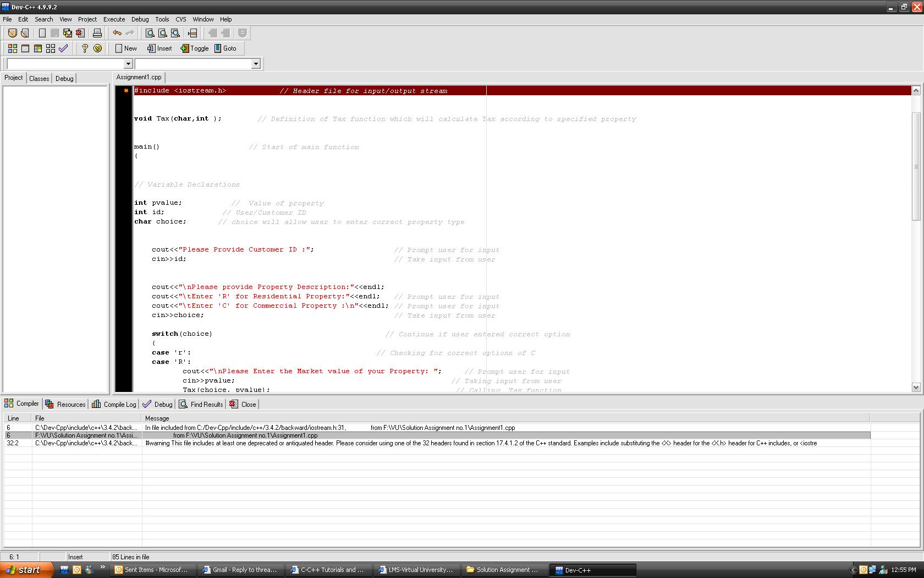The image size is (924, 578).
Task: Click Goto bookmark button
Action: (x=226, y=48)
